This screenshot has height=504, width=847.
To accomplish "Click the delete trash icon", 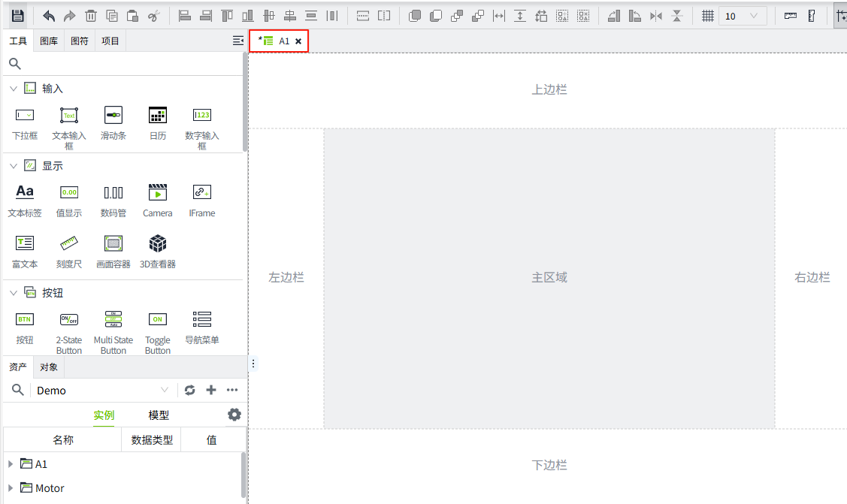I will coord(91,16).
